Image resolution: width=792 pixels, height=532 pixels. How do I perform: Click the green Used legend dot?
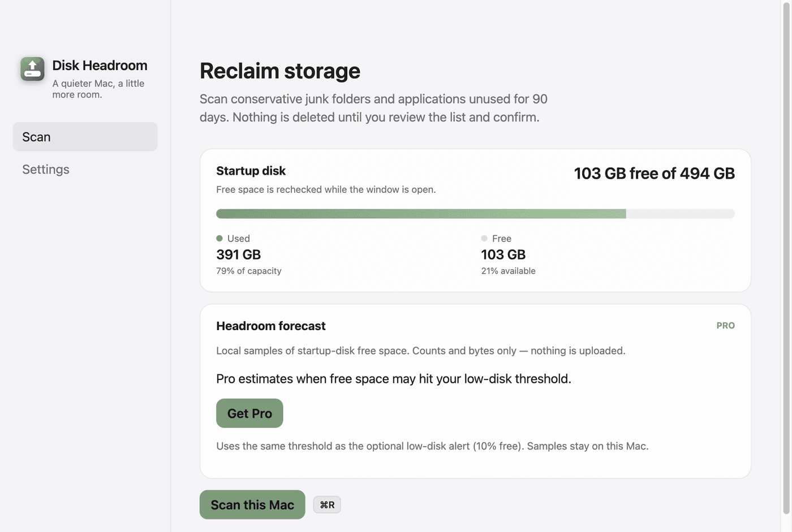click(219, 239)
